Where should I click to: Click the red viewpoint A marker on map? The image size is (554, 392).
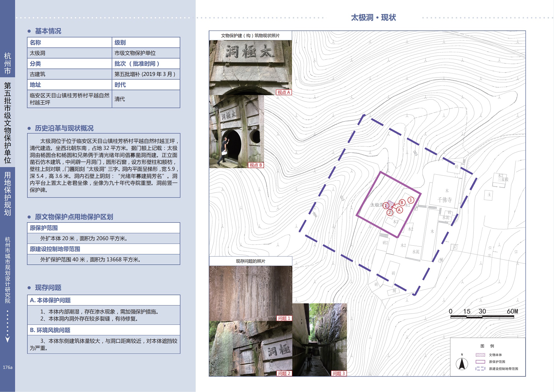[x=400, y=210]
